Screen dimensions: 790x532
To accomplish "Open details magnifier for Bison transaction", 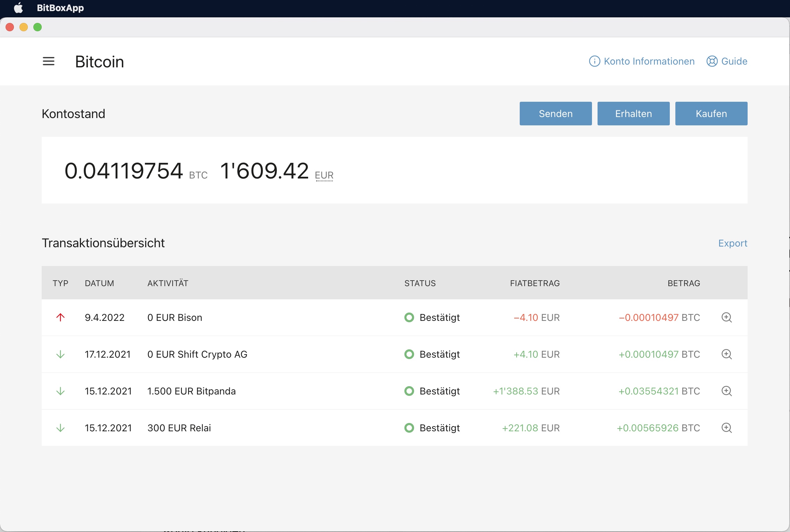I will click(x=726, y=317).
